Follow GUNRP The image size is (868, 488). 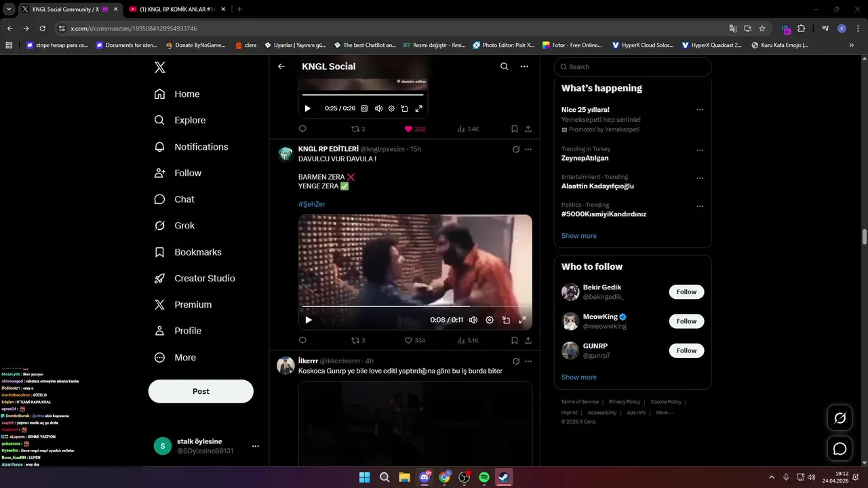click(686, 350)
